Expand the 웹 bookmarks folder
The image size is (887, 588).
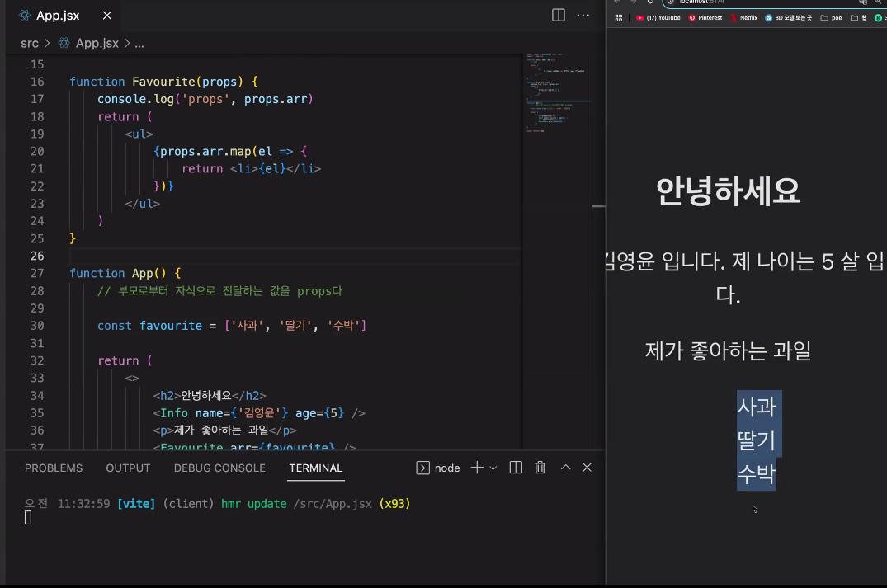[859, 18]
